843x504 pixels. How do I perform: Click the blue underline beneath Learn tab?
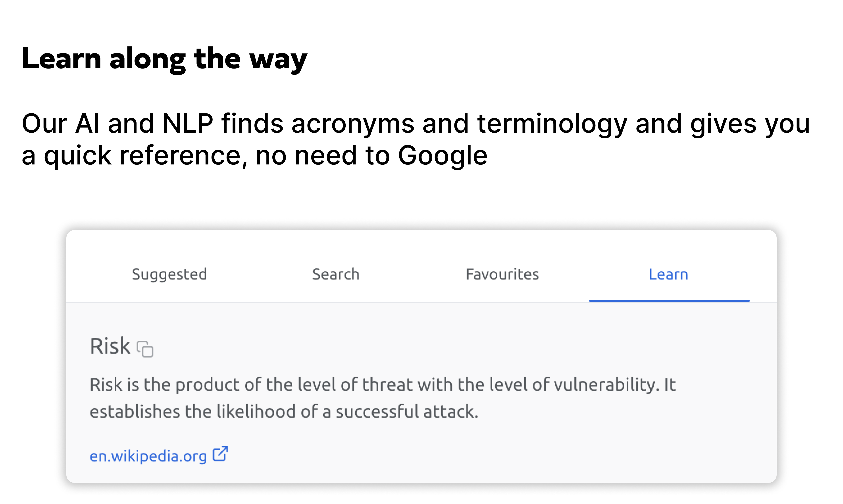coord(669,301)
